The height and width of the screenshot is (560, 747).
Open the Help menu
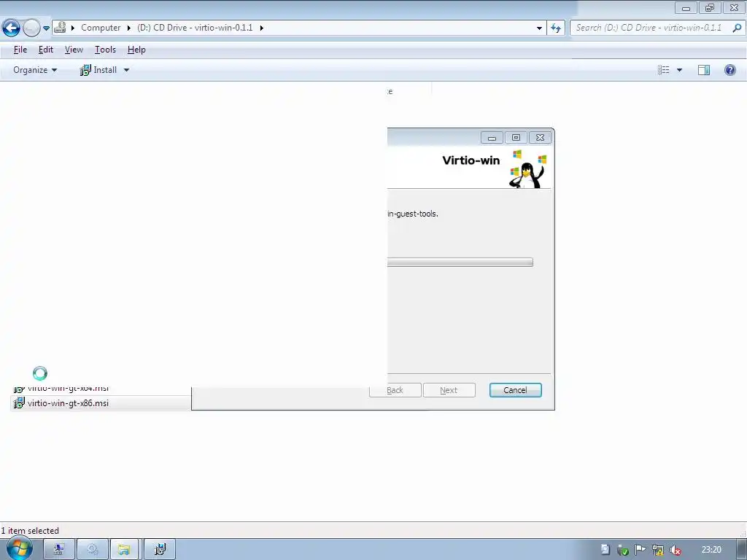point(136,50)
